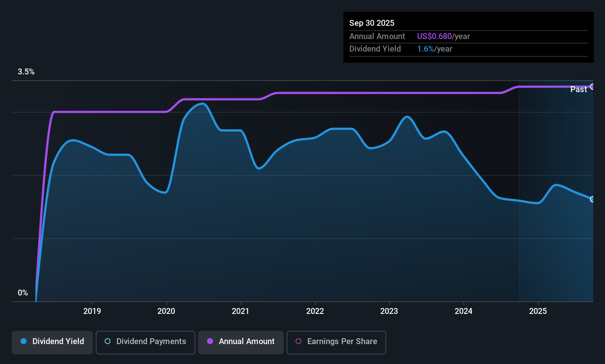Viewport: 605px width, 364px height.
Task: Show the Earnings Per Share series
Action: 336,343
